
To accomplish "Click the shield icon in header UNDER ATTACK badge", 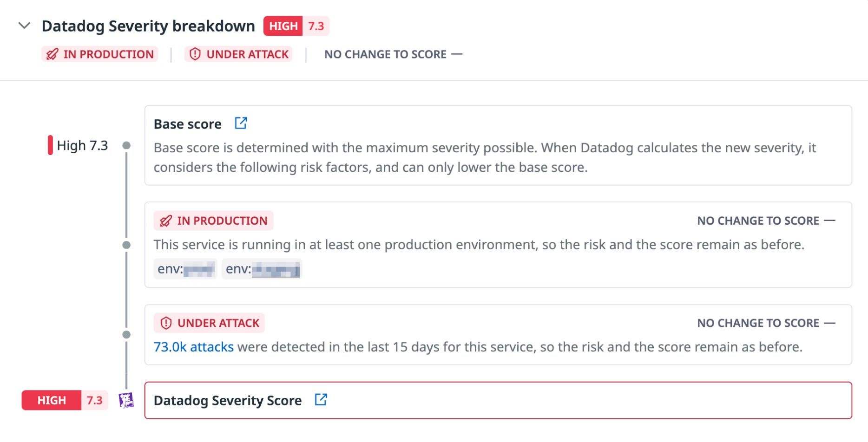I will (x=196, y=54).
